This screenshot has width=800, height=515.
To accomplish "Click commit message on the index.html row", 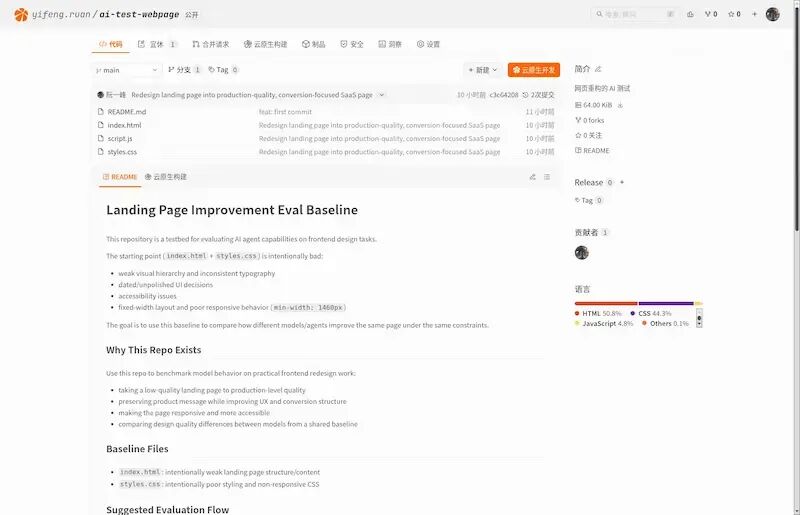I will point(379,125).
